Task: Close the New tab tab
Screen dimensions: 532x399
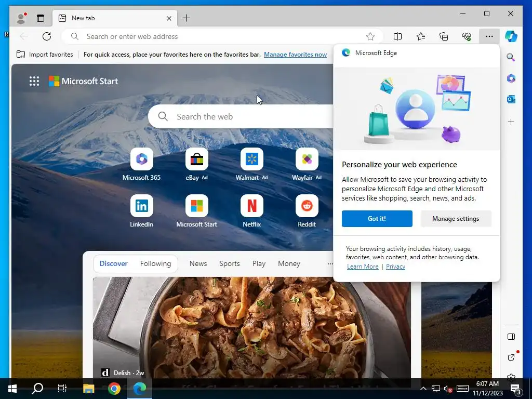Action: pos(169,18)
